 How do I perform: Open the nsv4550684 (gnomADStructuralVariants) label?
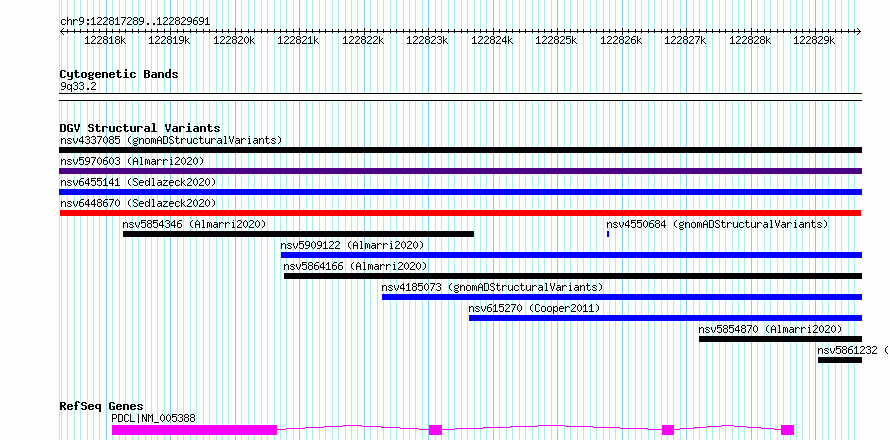(x=717, y=224)
